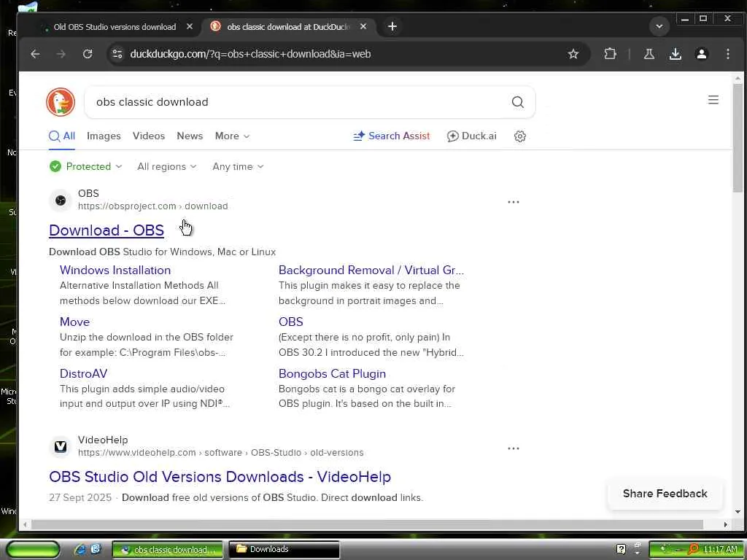This screenshot has width=747, height=560.
Task: Close the Old OBS Studio versions tab
Action: 190,27
